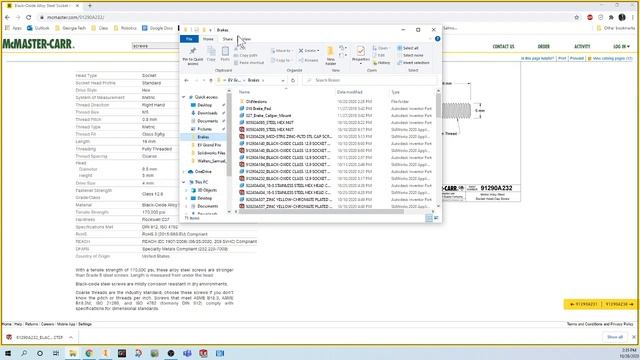The height and width of the screenshot is (360, 640).
Task: Sort files by the Name column header
Action: point(244,92)
